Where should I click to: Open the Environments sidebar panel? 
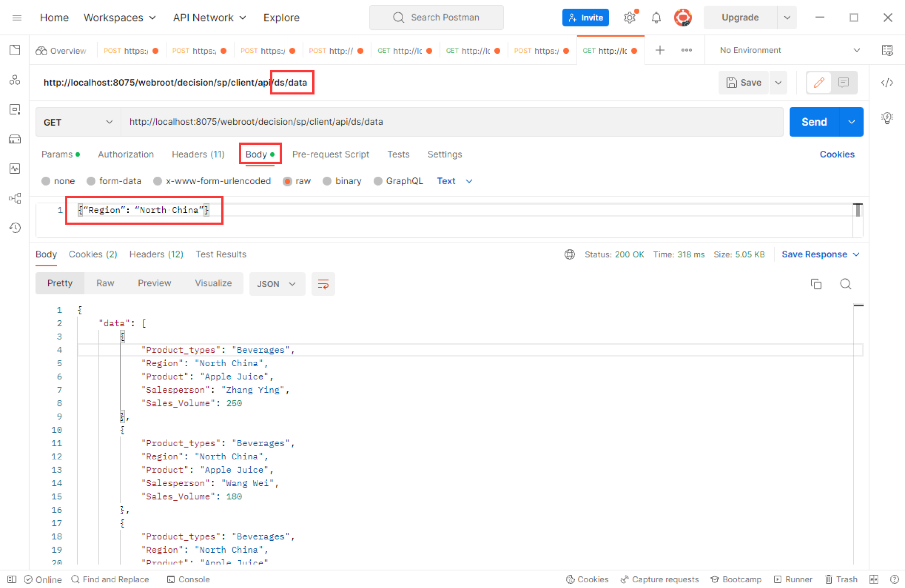15,109
